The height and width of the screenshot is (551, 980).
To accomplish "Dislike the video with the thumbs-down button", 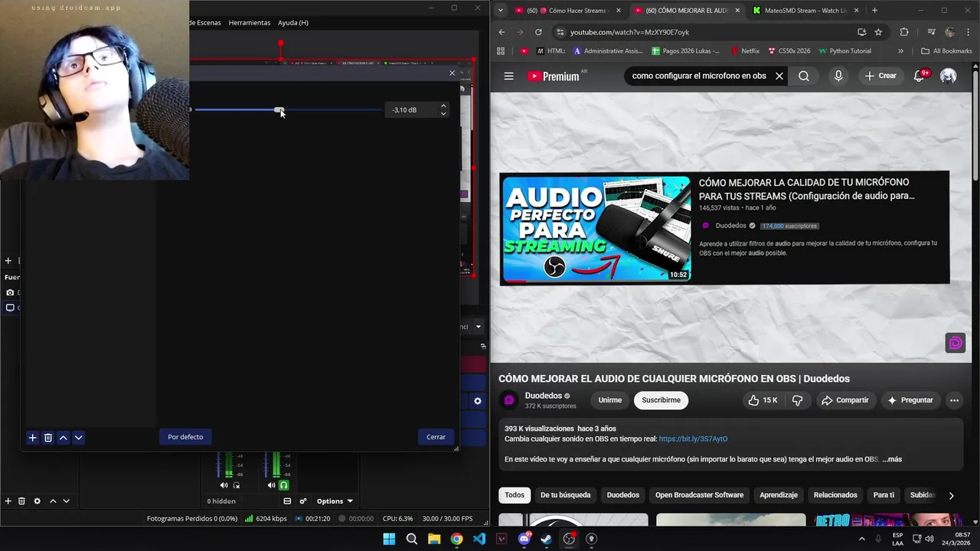I will point(797,400).
